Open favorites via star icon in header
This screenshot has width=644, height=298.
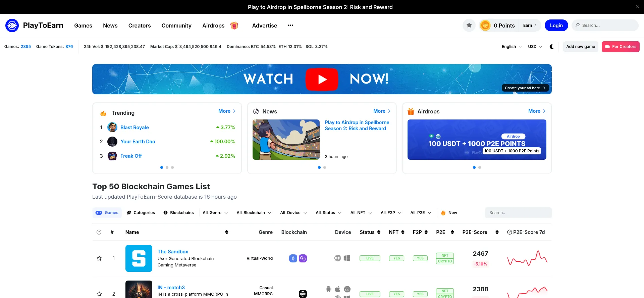(469, 26)
